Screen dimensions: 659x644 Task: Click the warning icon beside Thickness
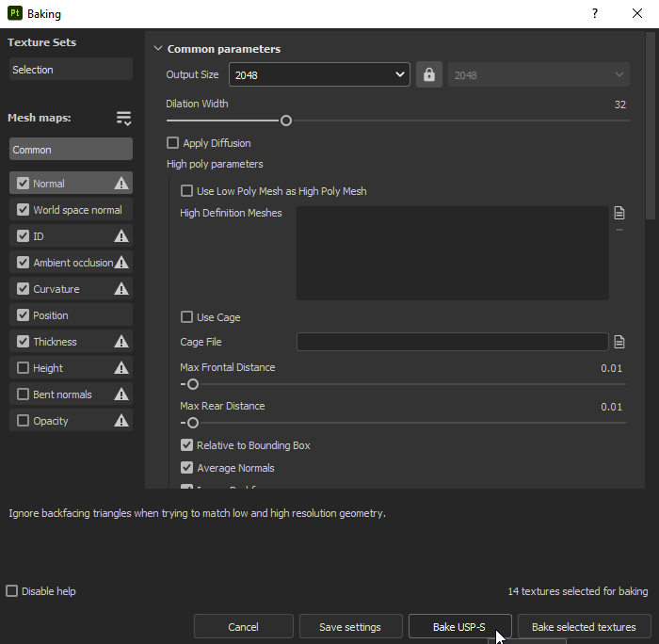(x=121, y=342)
